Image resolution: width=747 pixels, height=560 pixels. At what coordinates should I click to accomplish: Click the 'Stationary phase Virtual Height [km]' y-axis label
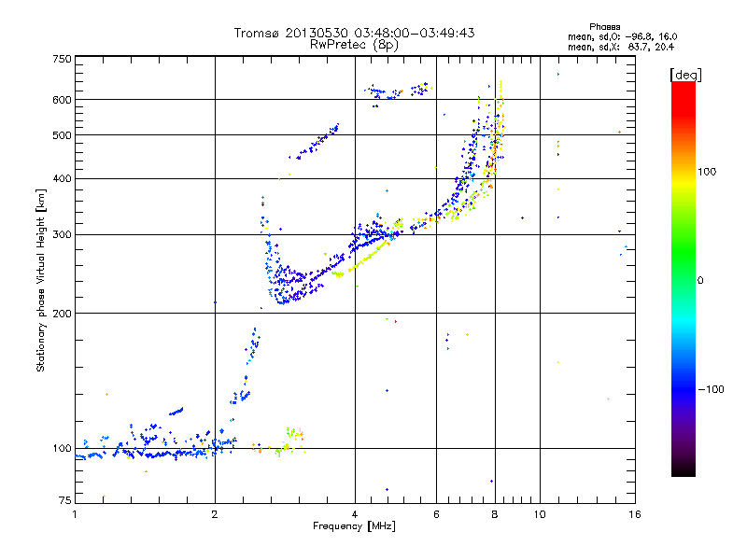tap(41, 281)
